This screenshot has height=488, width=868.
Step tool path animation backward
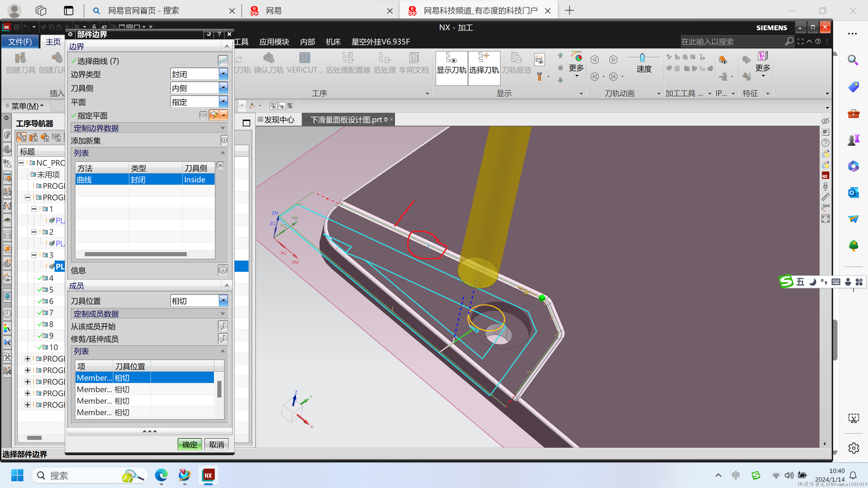(595, 60)
